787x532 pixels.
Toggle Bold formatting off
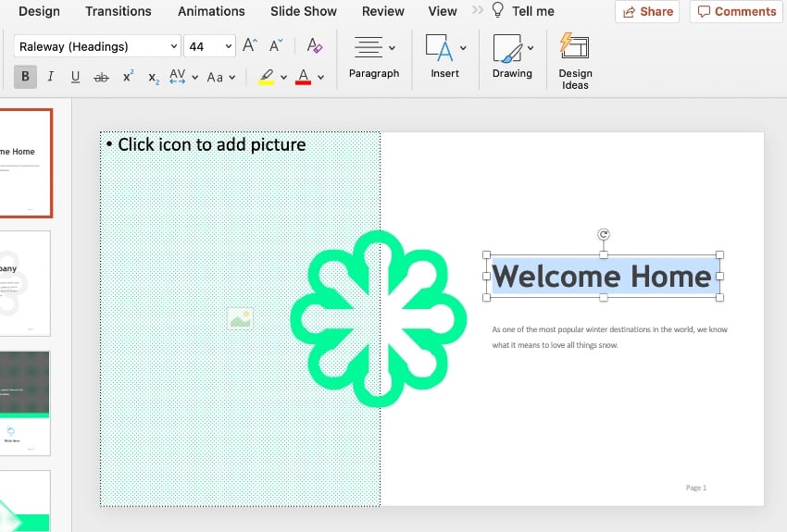25,77
